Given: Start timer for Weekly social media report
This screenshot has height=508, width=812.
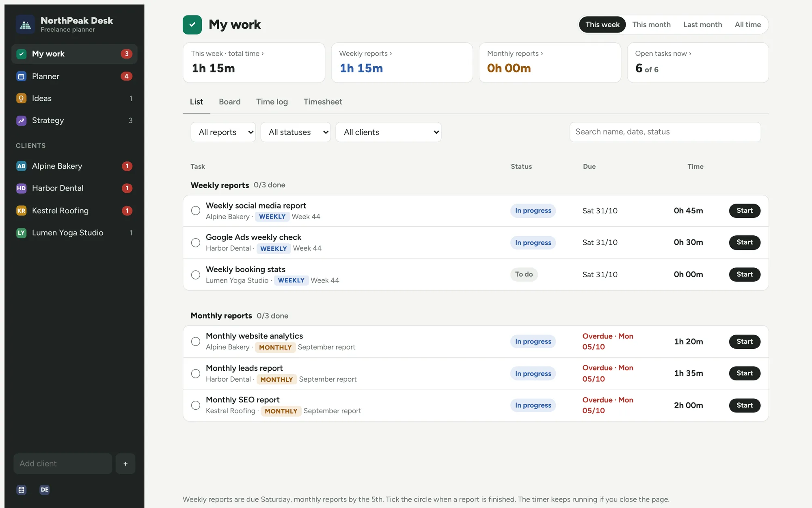Looking at the screenshot, I should coord(745,211).
